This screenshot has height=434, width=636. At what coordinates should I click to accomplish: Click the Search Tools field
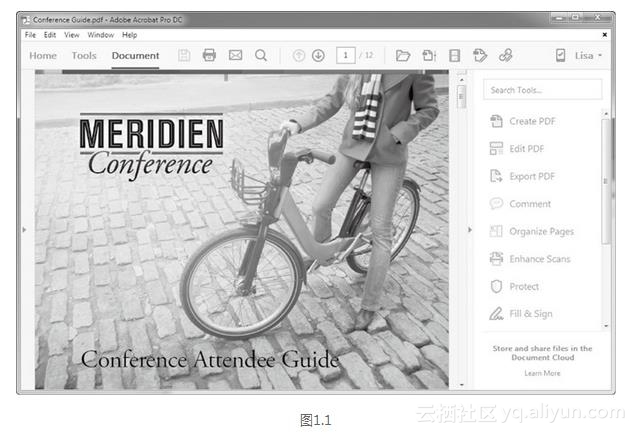(543, 90)
